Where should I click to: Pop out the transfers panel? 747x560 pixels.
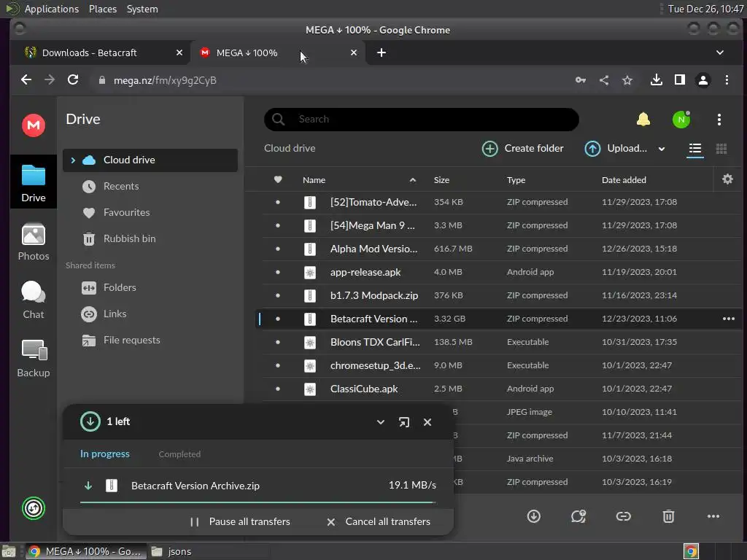coord(403,422)
